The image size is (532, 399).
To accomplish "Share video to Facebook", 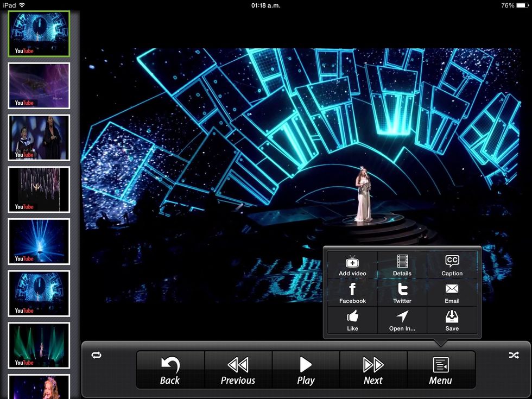I will [x=352, y=293].
